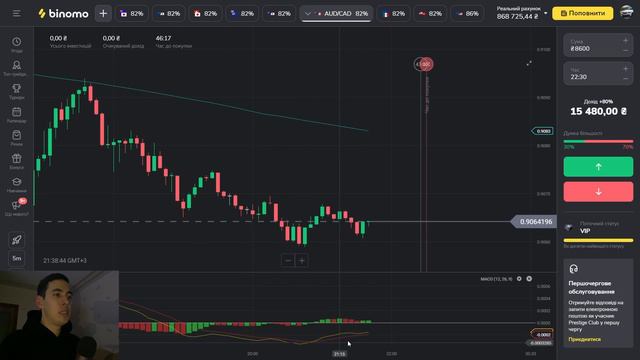
Task: Select the AUD/CAD 82% asset tab
Action: point(336,13)
